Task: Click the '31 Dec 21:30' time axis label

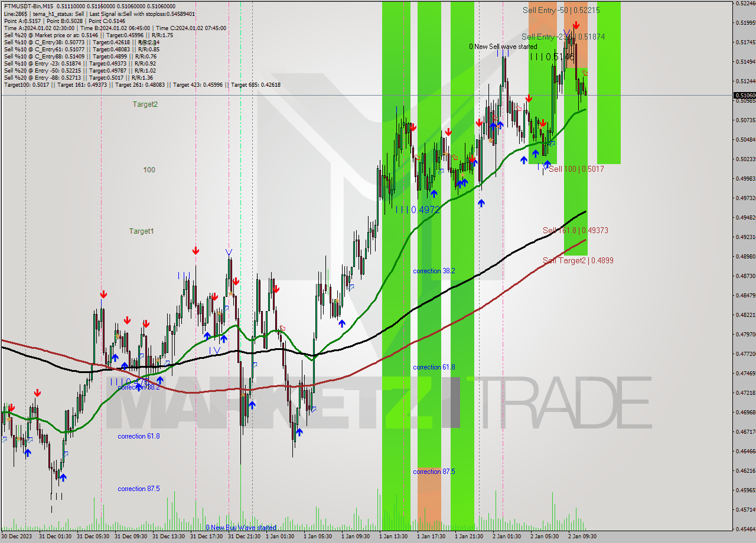Action: (244, 537)
